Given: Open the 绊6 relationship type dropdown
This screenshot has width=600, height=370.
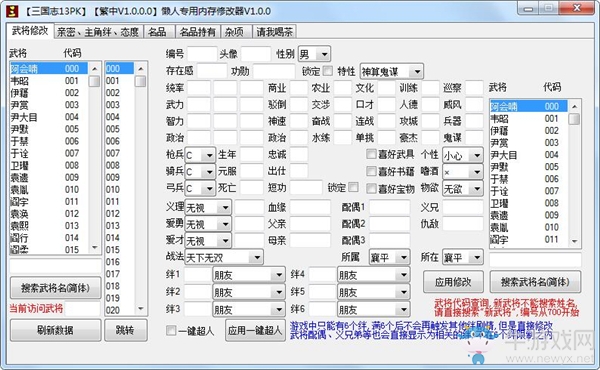Looking at the screenshot, I should coord(374,309).
